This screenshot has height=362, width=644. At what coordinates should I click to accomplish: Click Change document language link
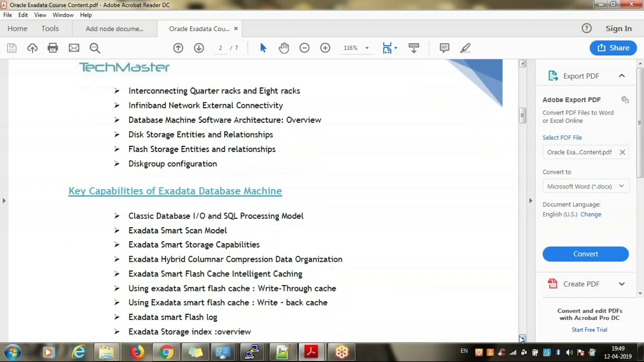(591, 214)
